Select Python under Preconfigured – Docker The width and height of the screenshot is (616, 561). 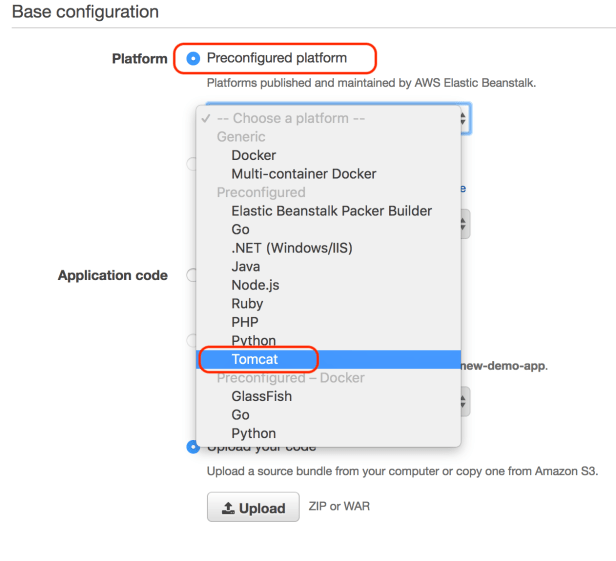pos(254,433)
